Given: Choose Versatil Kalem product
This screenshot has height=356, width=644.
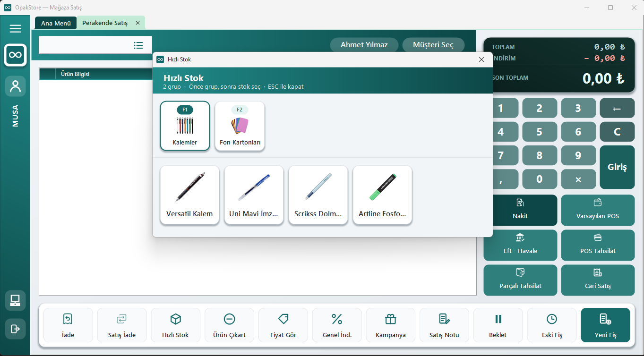Looking at the screenshot, I should [189, 195].
